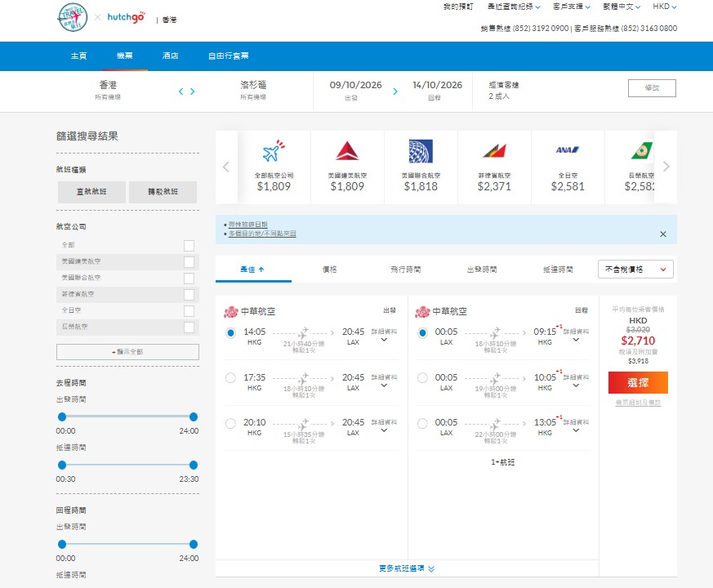Tick the 美國聯合航空 checkbox
713x588 pixels.
189,278
